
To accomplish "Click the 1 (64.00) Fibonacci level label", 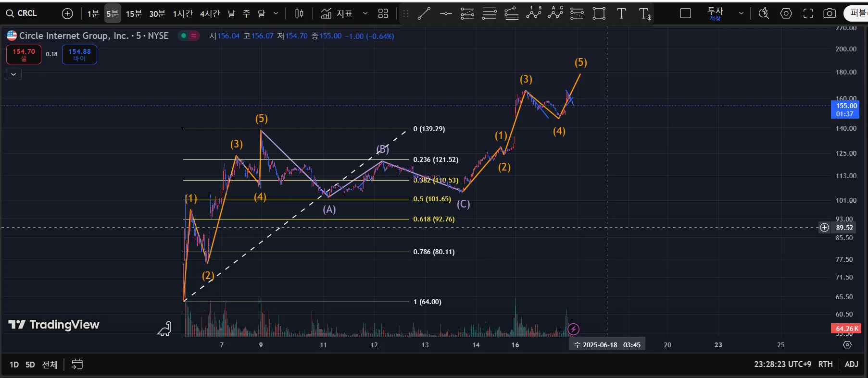I will pos(427,302).
